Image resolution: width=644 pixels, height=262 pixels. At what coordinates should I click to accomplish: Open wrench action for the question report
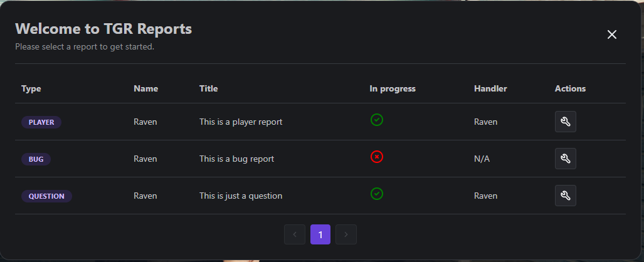[x=565, y=196]
